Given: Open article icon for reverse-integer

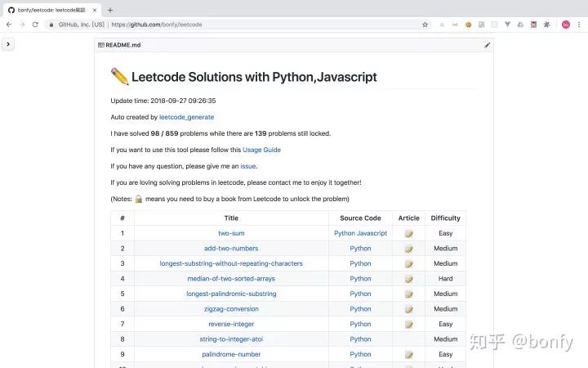Looking at the screenshot, I should (409, 325).
